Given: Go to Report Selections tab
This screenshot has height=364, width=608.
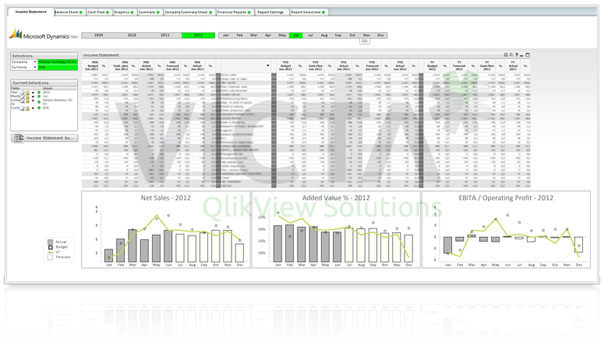Looking at the screenshot, I should click(x=308, y=12).
